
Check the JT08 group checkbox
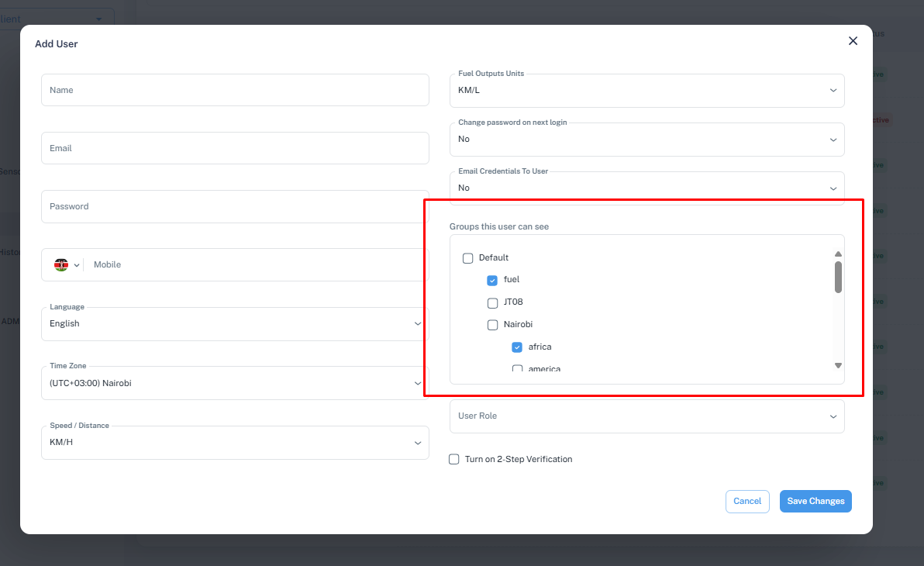click(x=492, y=302)
